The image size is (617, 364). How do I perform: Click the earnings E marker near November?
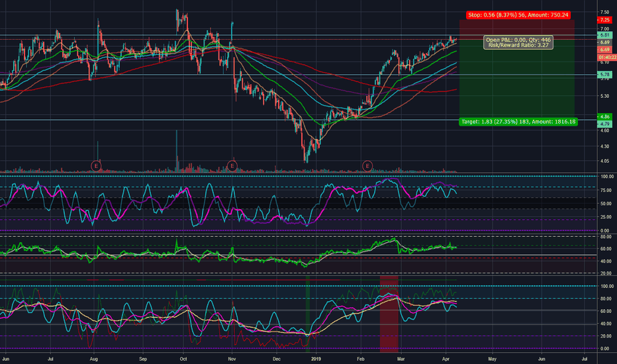tap(232, 166)
